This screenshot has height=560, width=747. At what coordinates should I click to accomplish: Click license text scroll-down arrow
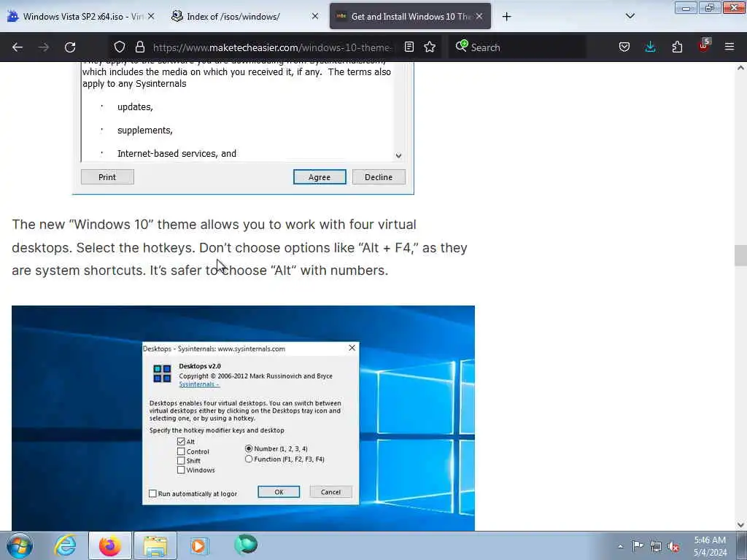(399, 156)
